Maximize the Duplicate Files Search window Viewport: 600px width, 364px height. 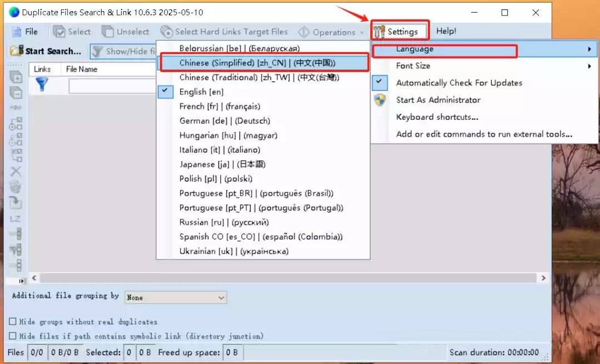(504, 13)
